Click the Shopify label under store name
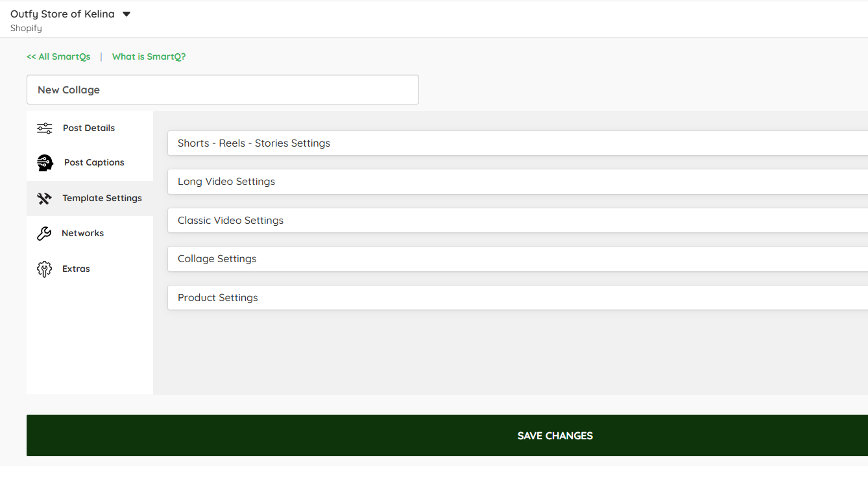The height and width of the screenshot is (488, 868). 26,29
